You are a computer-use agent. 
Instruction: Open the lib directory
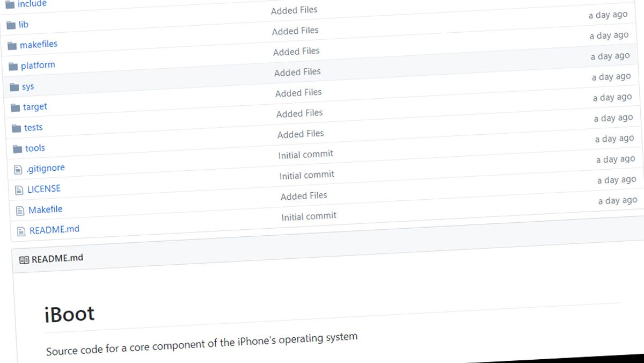point(24,24)
